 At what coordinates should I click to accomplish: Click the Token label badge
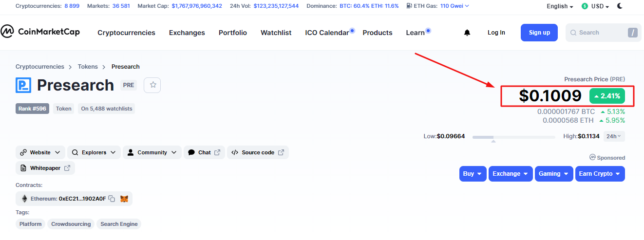(x=63, y=109)
